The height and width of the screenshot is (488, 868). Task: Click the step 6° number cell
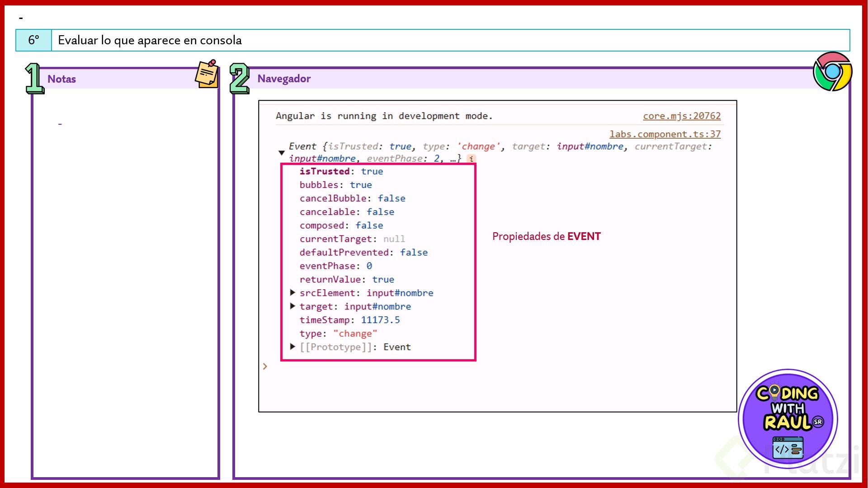pyautogui.click(x=34, y=40)
